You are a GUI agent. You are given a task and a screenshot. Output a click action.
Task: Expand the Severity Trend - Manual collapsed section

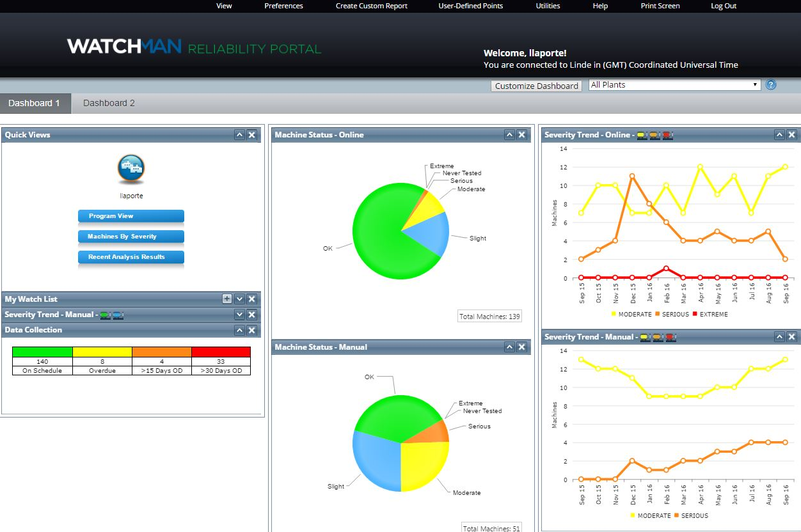(239, 314)
